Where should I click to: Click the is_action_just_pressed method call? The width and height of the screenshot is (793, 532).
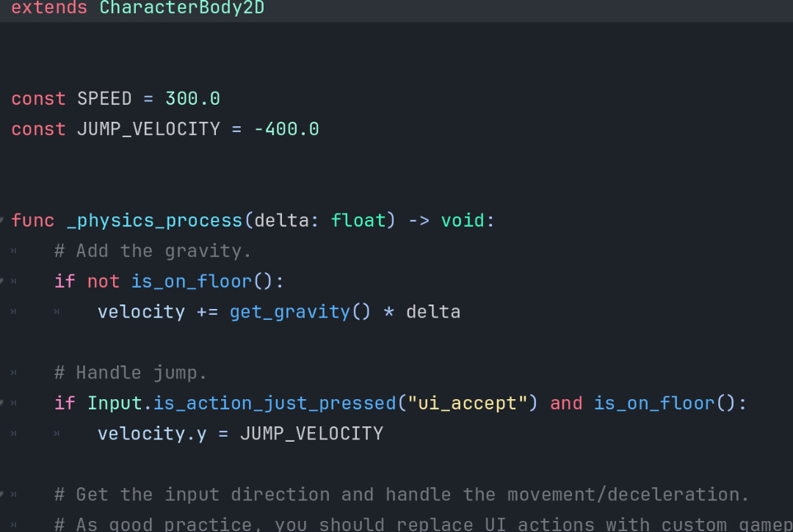click(x=275, y=403)
